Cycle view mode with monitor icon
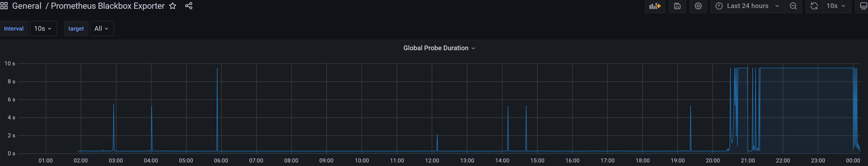The width and height of the screenshot is (868, 166). (x=863, y=6)
